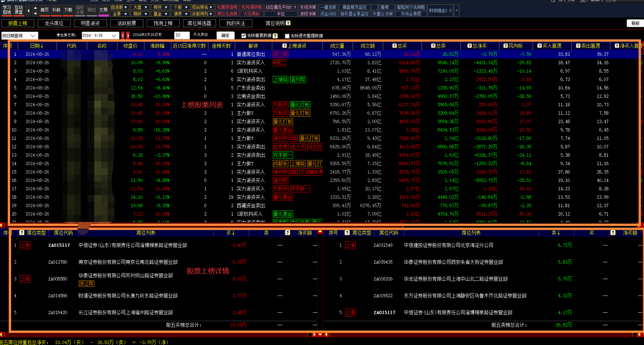Expand the date picker showing 2024/8/26
Screen dimensions: 644x345
click(x=114, y=35)
